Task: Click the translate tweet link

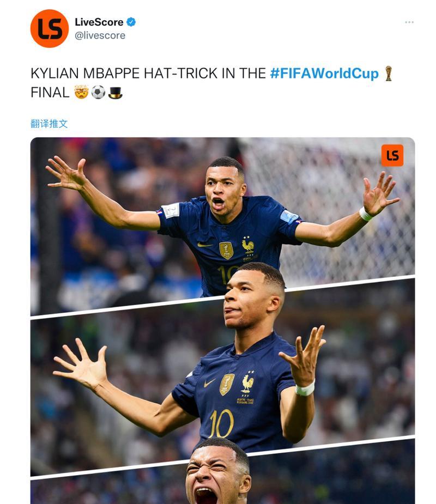Action: pos(49,124)
